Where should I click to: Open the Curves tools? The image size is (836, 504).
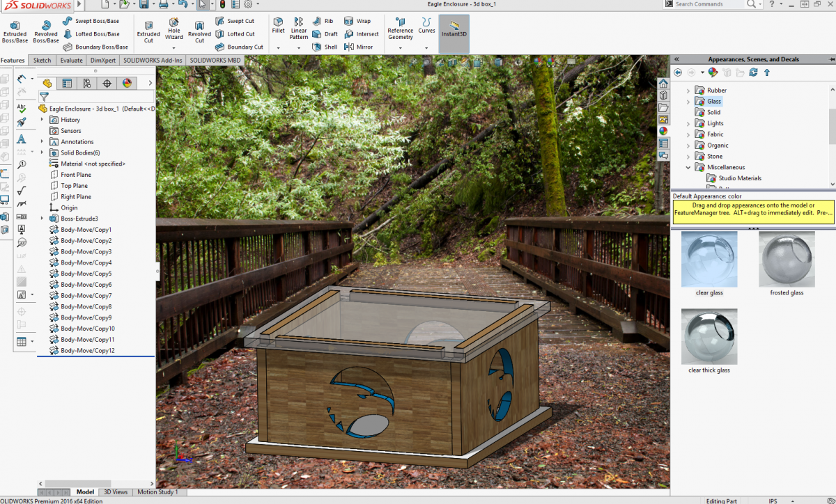(x=426, y=26)
